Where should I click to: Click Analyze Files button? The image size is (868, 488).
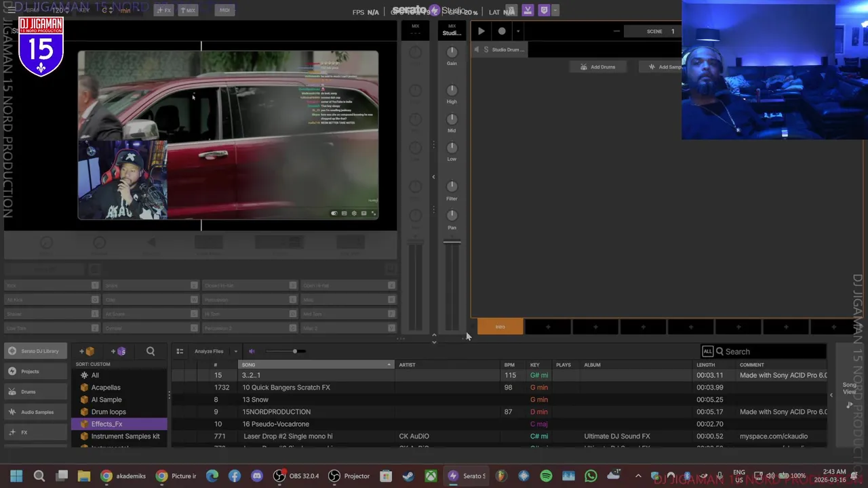pyautogui.click(x=209, y=351)
